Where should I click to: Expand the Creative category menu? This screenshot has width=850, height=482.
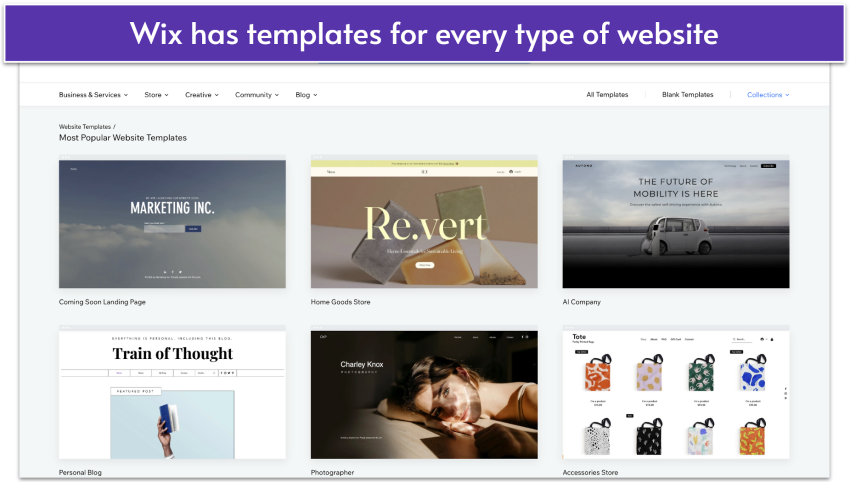coord(202,95)
